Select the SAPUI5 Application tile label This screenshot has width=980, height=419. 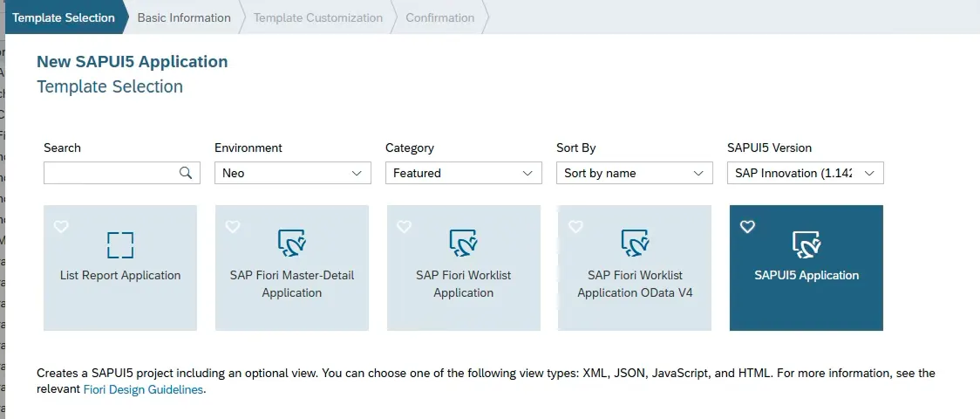(x=806, y=275)
